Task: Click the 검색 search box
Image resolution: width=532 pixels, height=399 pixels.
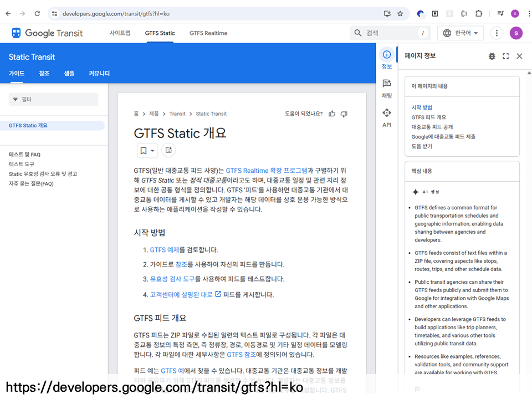Action: pyautogui.click(x=390, y=33)
